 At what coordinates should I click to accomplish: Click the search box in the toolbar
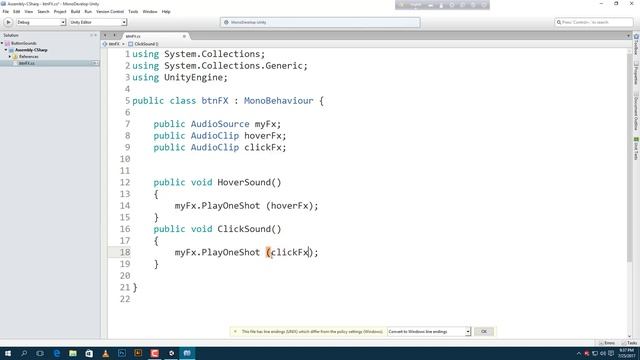(594, 22)
